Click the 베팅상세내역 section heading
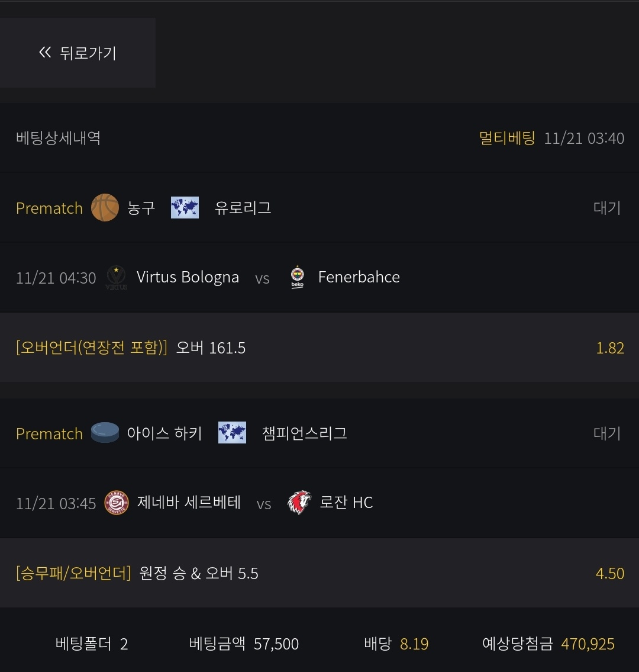Image resolution: width=639 pixels, height=672 pixels. click(58, 138)
